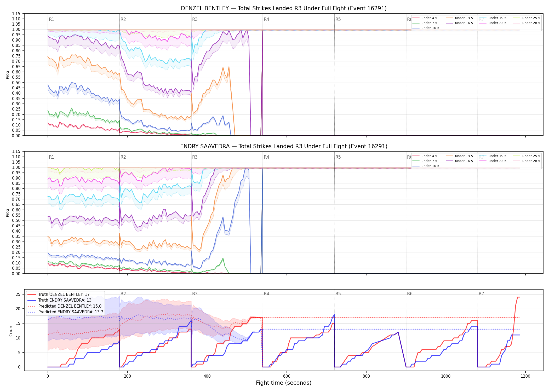Click 'Predicted ENDRY SAAVEDRA: 13.7' legend entry

tap(65, 312)
